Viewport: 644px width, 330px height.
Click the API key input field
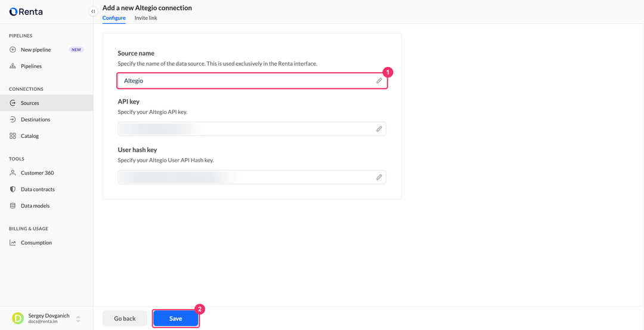coord(252,129)
